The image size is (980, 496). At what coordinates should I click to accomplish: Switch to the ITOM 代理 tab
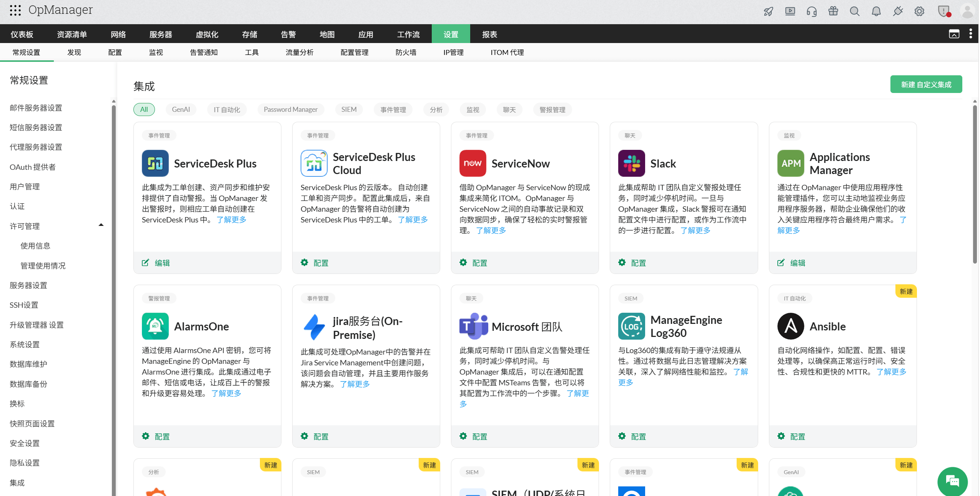[507, 52]
